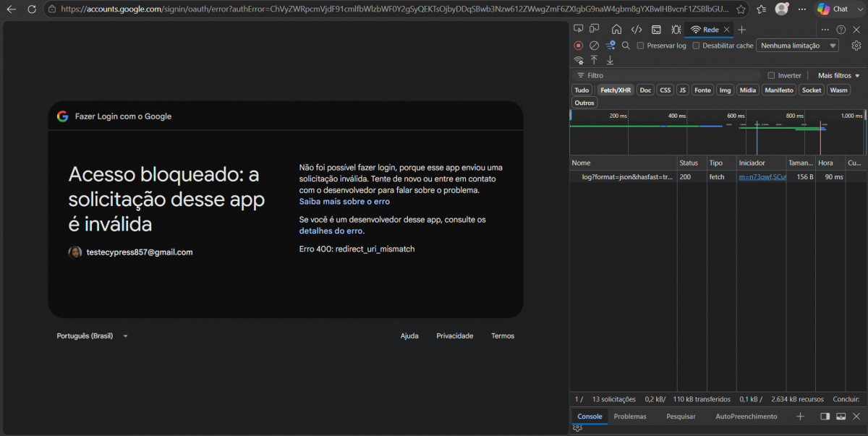Sort by the Iniciador column header
The height and width of the screenshot is (436, 868).
(761, 163)
